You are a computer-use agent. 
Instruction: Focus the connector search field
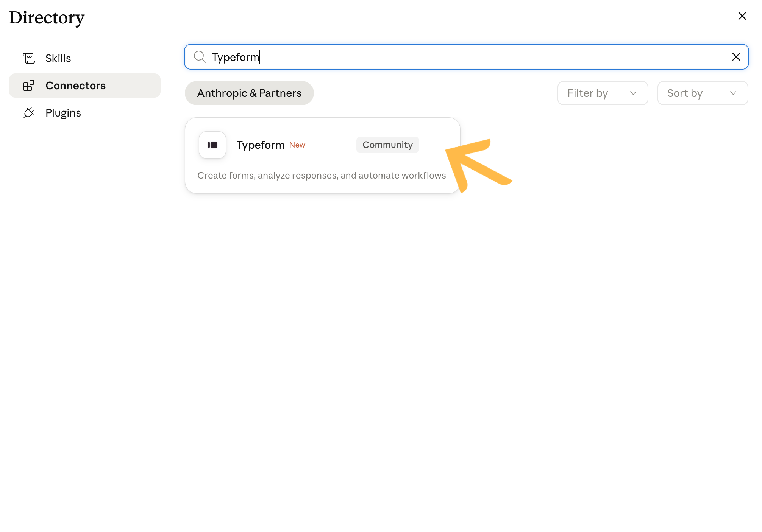pos(467,57)
